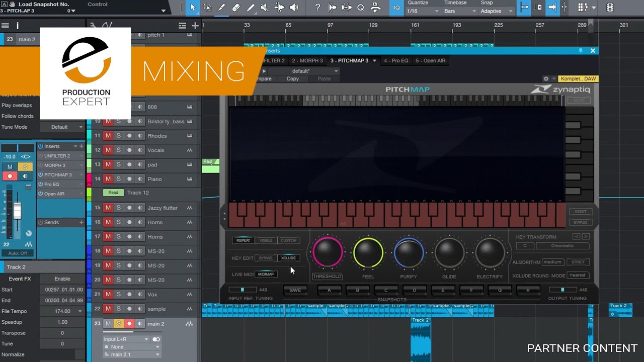This screenshot has height=362, width=644.
Task: Mute the Vocals track
Action: click(x=108, y=150)
